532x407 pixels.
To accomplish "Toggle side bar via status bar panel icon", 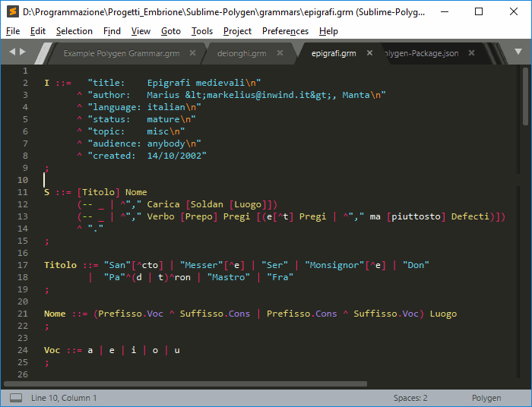I will point(16,398).
